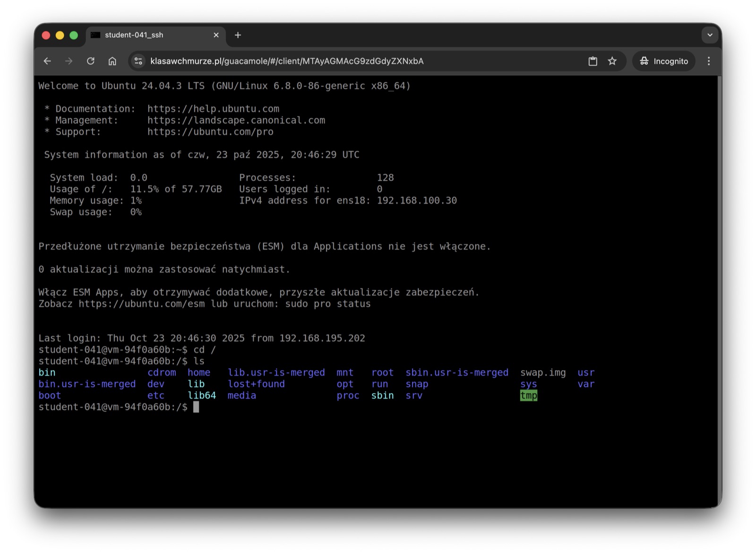756x553 pixels.
Task: Click the clipboard icon in address bar
Action: [x=593, y=61]
